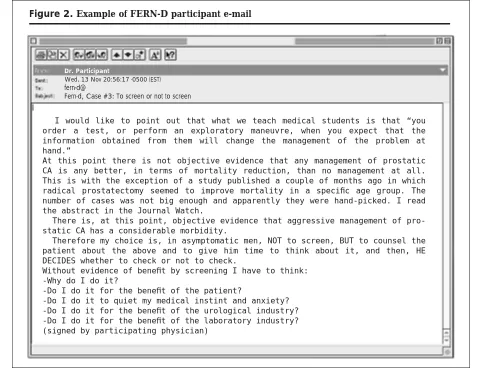The image size is (487, 370).
Task: Click the Reply toolbar icon
Action: tap(79, 55)
